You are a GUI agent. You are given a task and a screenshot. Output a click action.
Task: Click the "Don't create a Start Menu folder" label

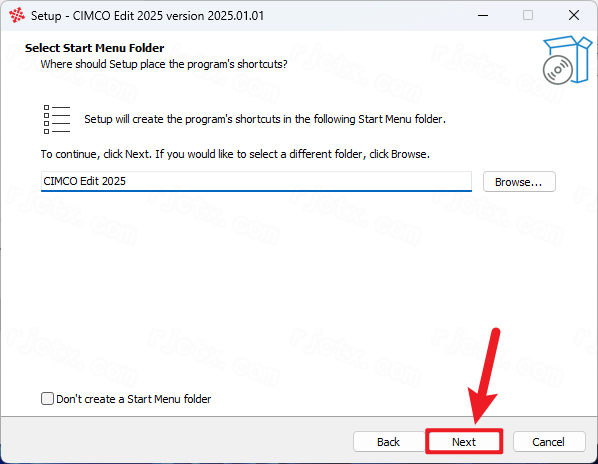pos(133,399)
